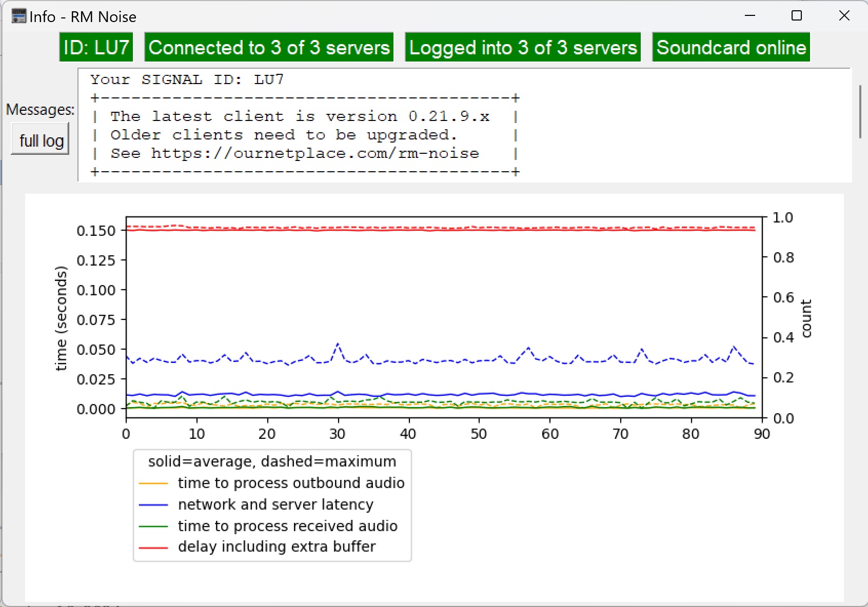
Task: Click the green received audio legend line
Action: (x=154, y=525)
